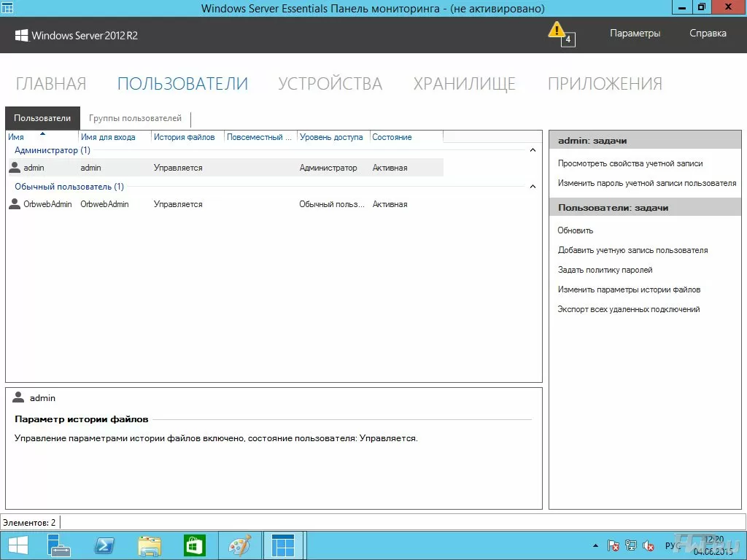Open the alerts warning icon in header
Image resolution: width=747 pixels, height=560 pixels.
pos(558,31)
